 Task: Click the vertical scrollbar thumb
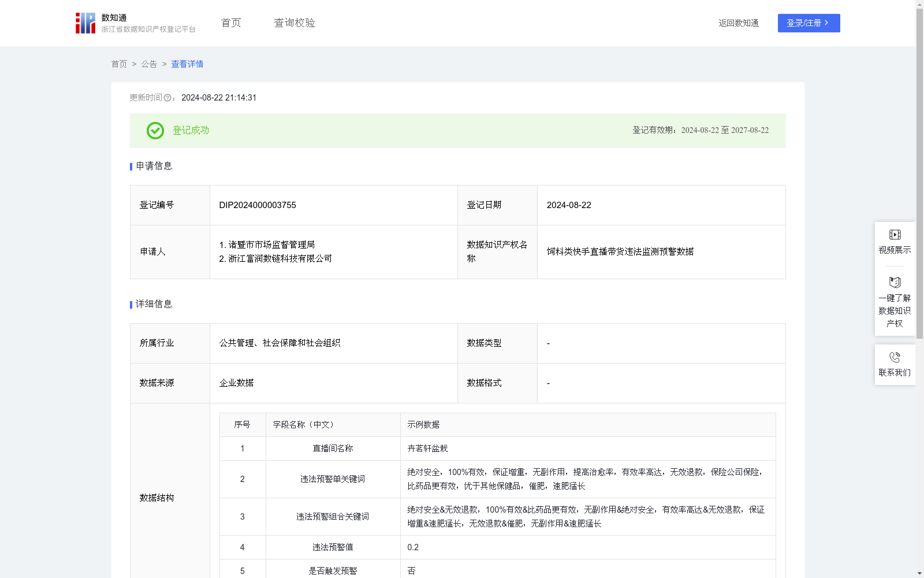pyautogui.click(x=919, y=173)
